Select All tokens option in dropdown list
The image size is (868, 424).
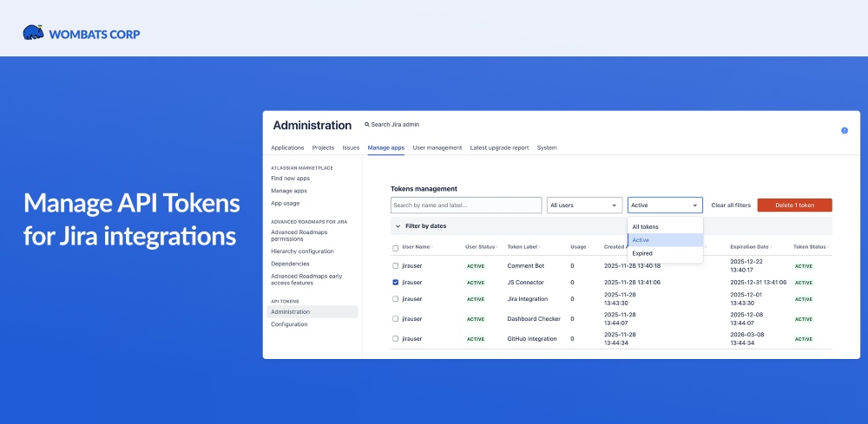pos(666,226)
